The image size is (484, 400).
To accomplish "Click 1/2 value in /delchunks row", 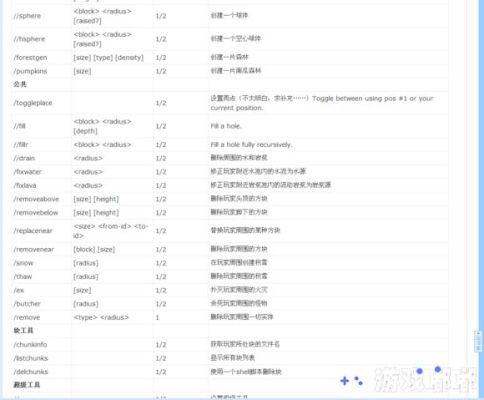I will point(161,372).
